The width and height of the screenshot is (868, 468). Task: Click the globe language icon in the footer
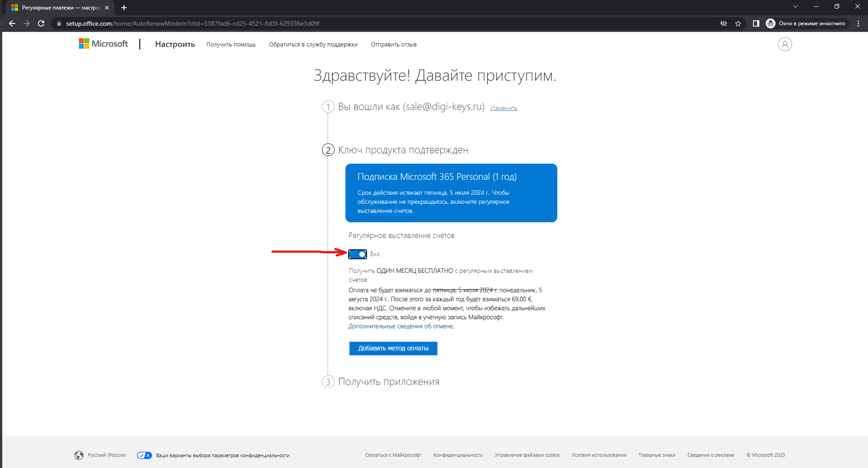(79, 455)
